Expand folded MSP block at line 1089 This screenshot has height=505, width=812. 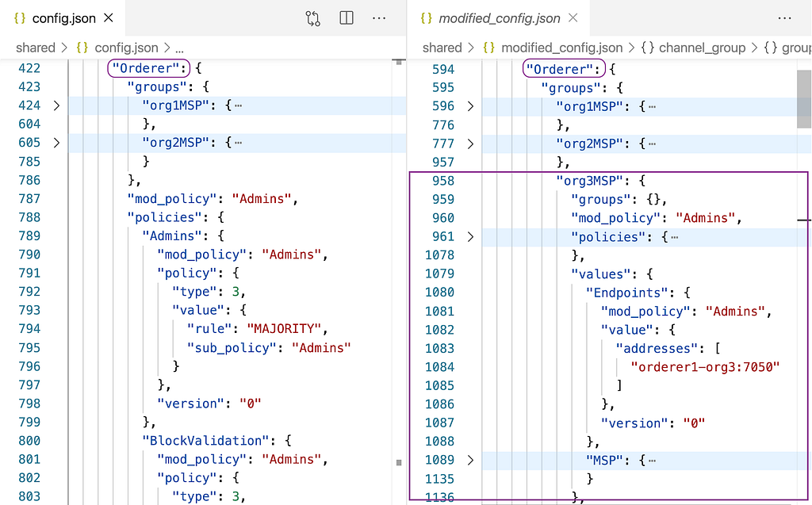[x=470, y=460]
